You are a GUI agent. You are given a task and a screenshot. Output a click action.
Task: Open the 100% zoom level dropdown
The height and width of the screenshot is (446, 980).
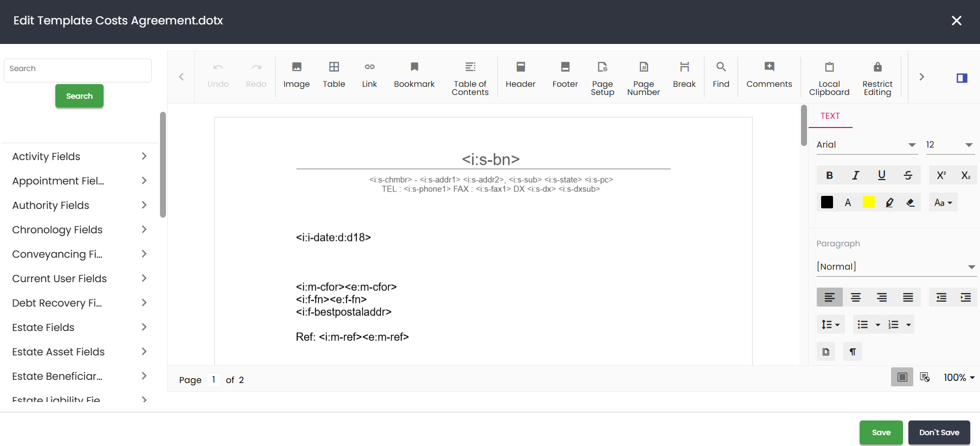959,378
